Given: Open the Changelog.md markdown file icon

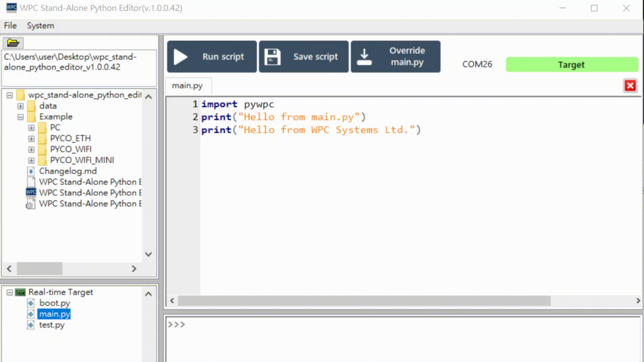Looking at the screenshot, I should (31, 171).
